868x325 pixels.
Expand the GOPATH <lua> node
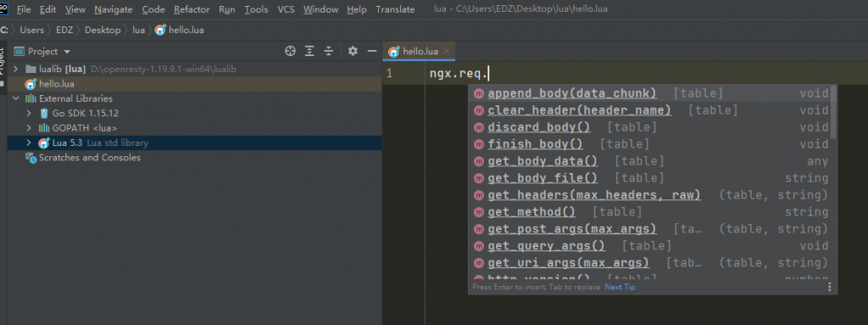[x=29, y=128]
